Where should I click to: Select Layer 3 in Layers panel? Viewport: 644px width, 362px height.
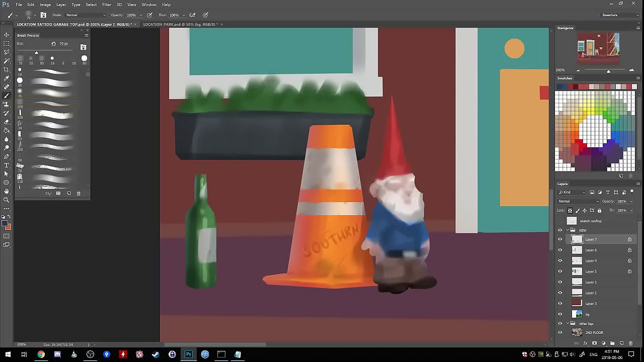[591, 304]
